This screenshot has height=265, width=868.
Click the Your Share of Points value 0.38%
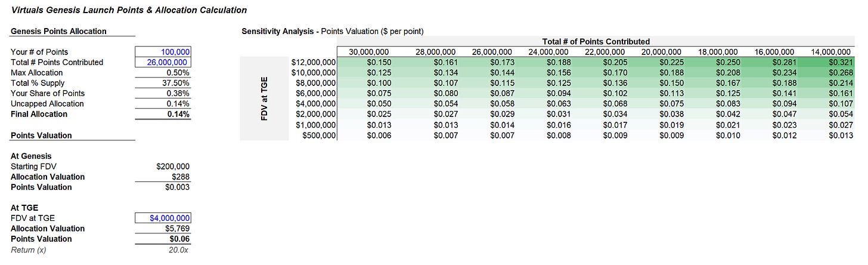pos(178,93)
